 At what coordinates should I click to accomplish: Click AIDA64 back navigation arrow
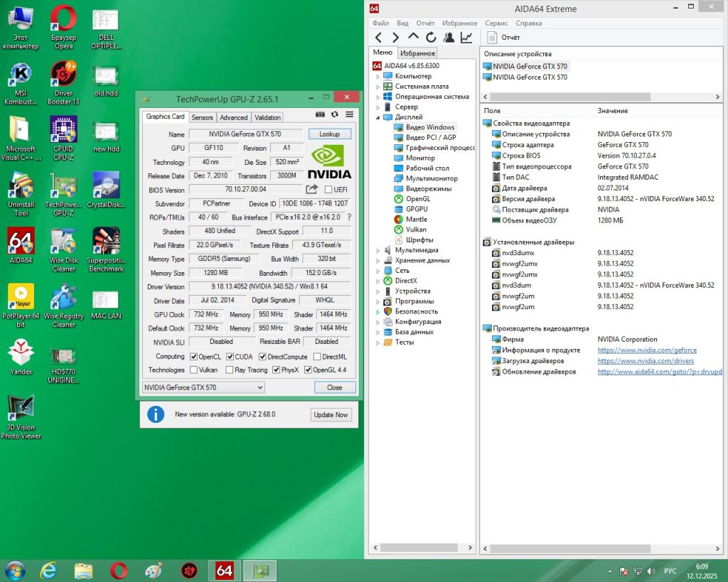point(378,38)
